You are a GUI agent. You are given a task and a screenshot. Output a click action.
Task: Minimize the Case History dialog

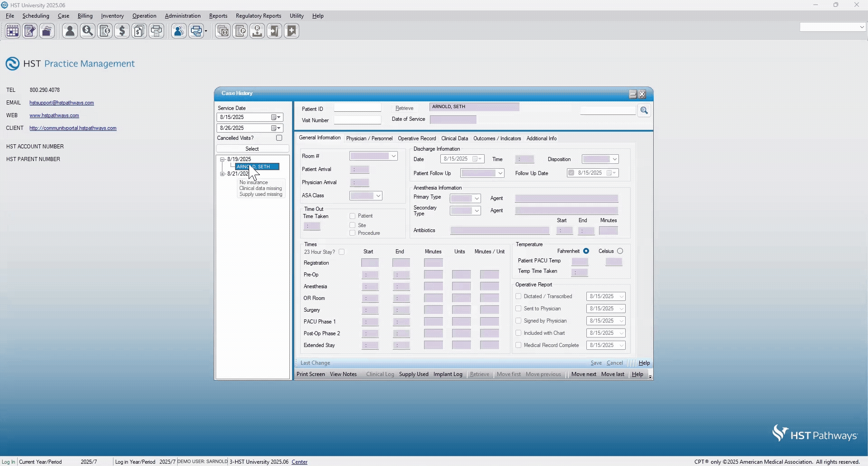tap(633, 94)
